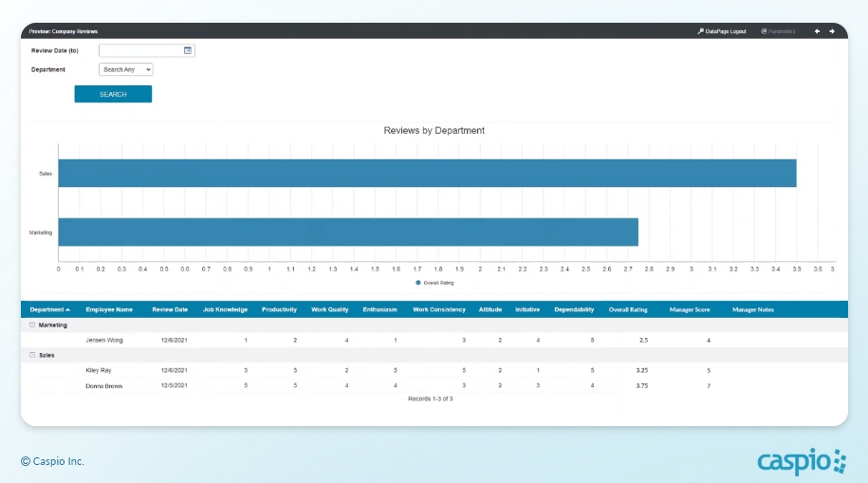Click the Parameters icon in header
Viewport: 868px width, 483px height.
764,31
